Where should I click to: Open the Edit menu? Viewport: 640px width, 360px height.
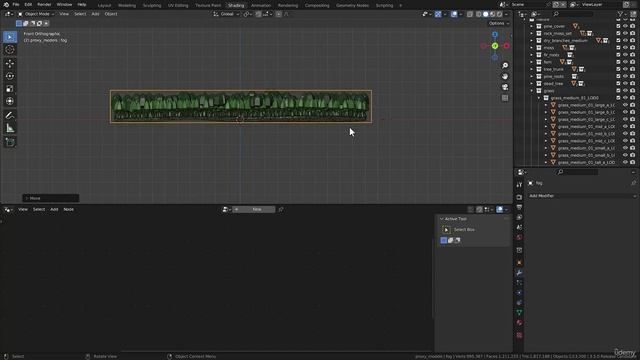pos(28,5)
